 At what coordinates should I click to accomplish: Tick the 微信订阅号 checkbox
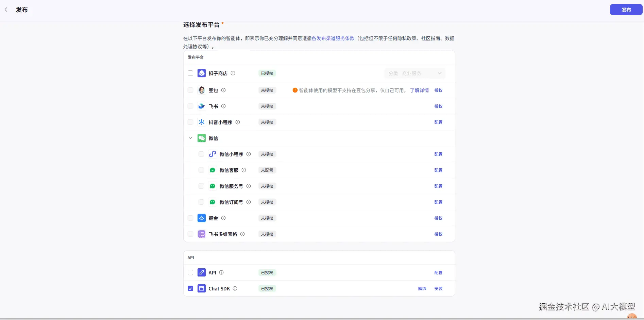[201, 202]
